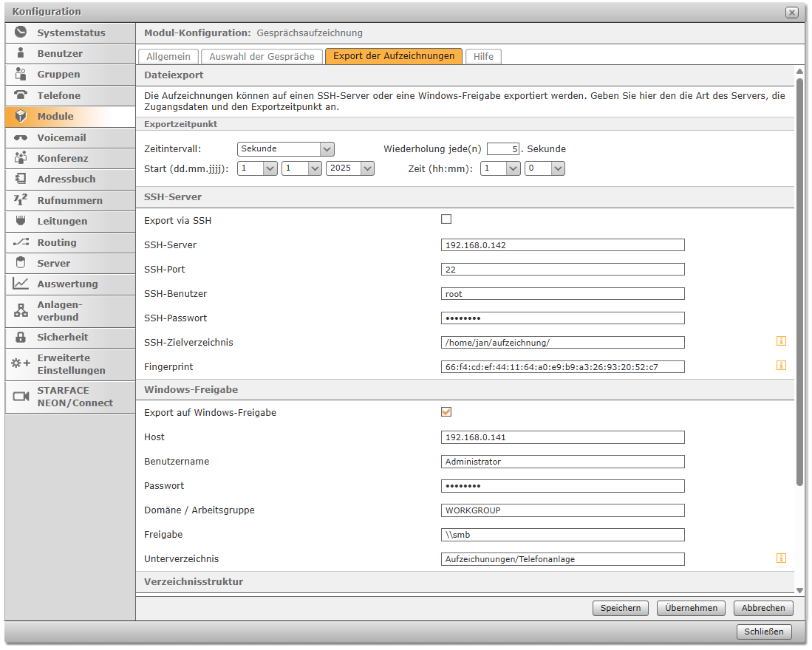Open the Systemstatus sidebar icon
Viewport: 812px width, 650px height.
(x=21, y=32)
